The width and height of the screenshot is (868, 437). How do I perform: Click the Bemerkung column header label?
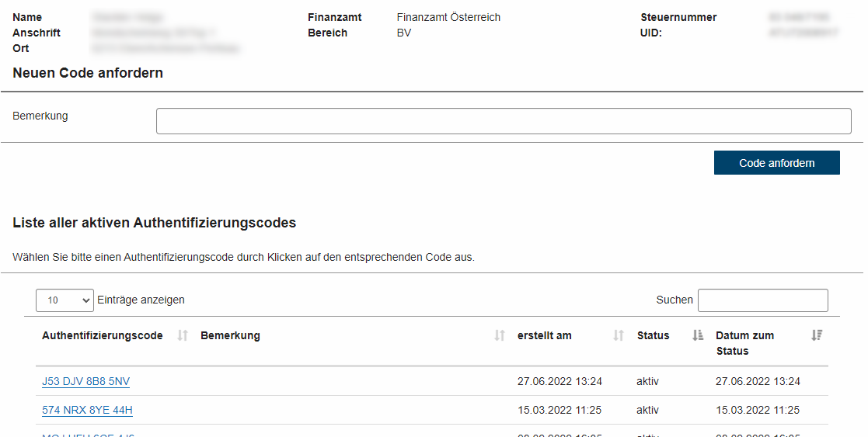(230, 335)
